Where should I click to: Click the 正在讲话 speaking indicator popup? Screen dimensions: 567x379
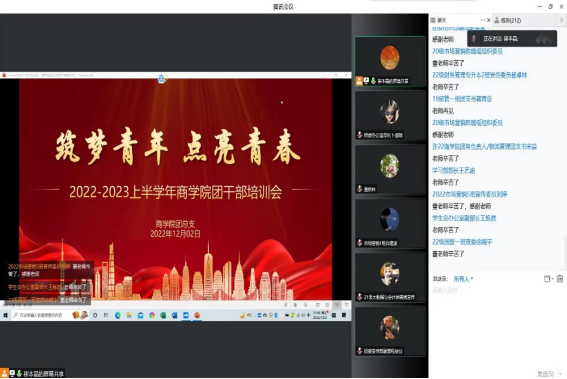[512, 39]
